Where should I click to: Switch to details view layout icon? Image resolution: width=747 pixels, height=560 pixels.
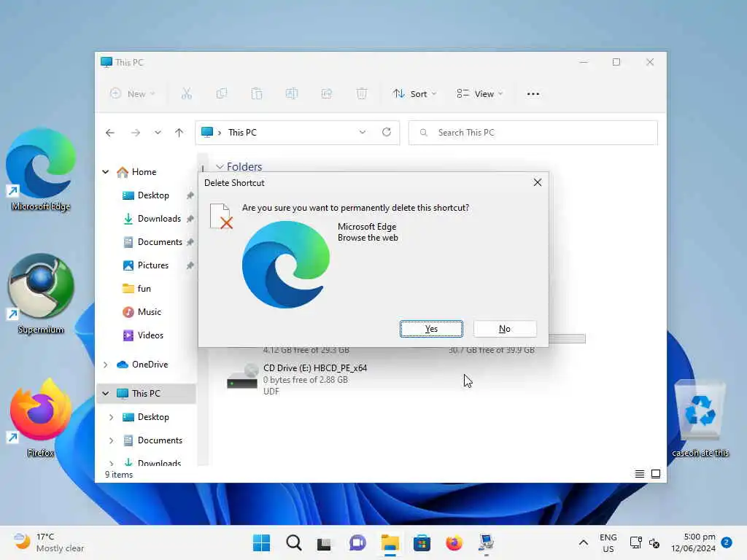tap(640, 474)
